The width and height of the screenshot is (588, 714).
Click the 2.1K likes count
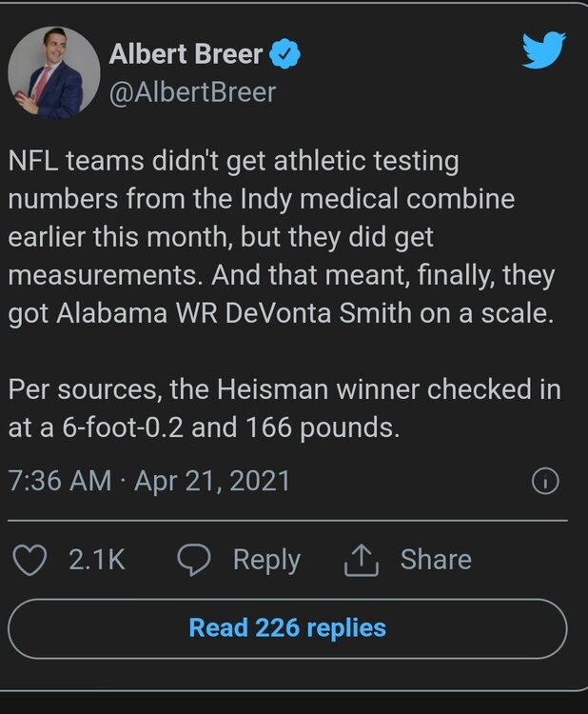pos(97,559)
